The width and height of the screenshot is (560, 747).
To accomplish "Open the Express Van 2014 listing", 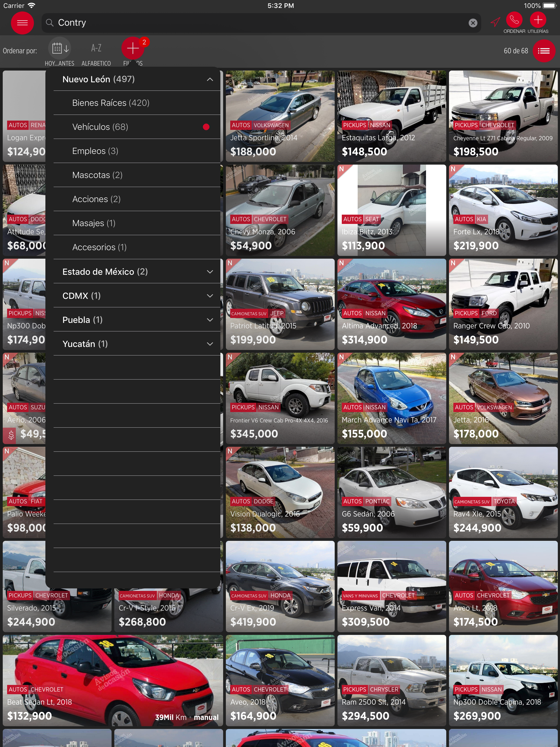I will click(392, 586).
